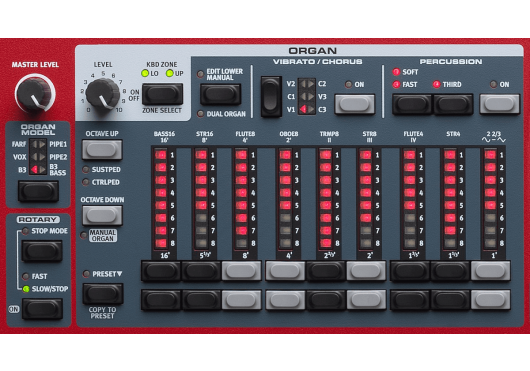The width and height of the screenshot is (530, 371).
Task: Click the upper grey button below the 4' drawbar
Action: 285,271
